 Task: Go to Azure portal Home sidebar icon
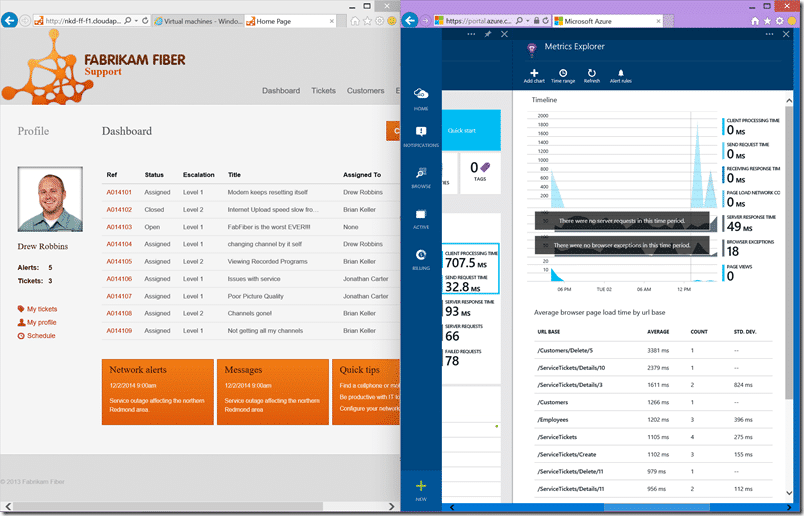(421, 99)
